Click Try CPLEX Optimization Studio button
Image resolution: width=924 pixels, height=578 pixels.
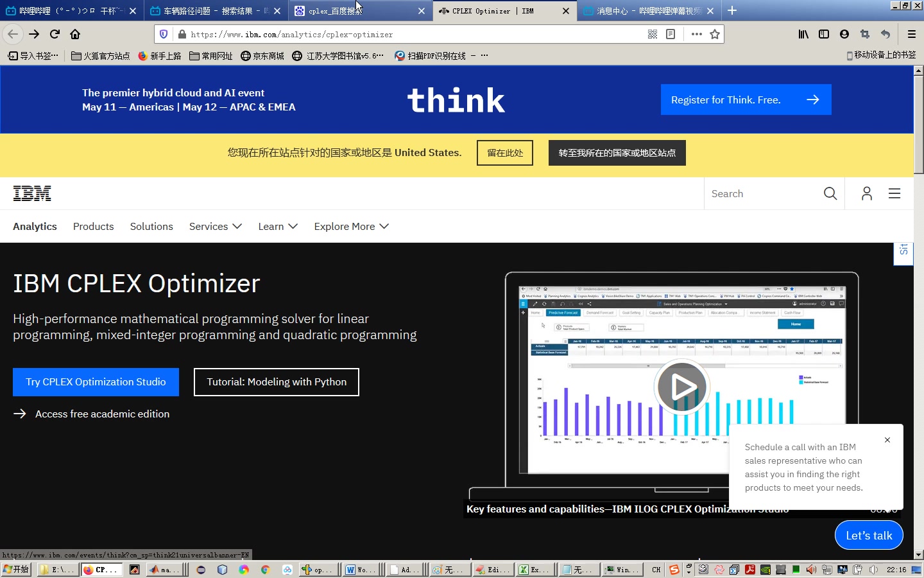point(96,382)
